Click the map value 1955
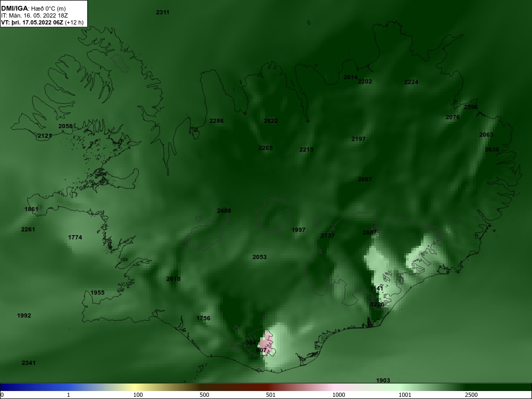Viewport: 532px width, 399px height. pos(97,293)
